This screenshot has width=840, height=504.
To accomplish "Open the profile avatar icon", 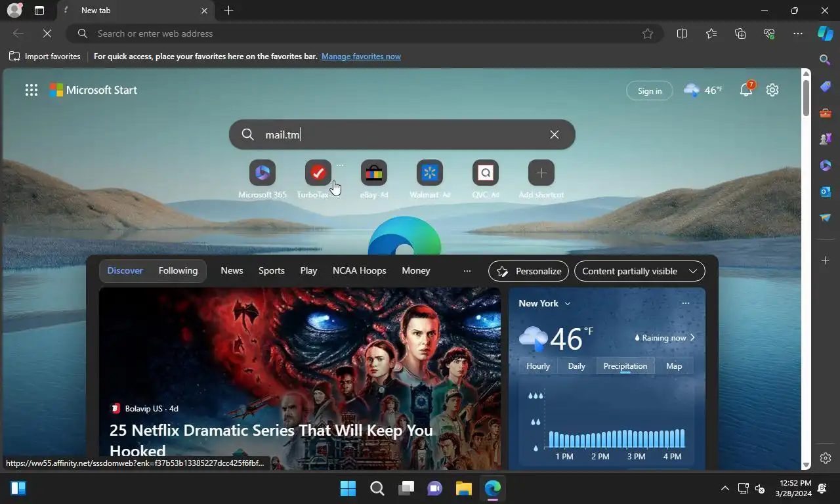I will 14,10.
